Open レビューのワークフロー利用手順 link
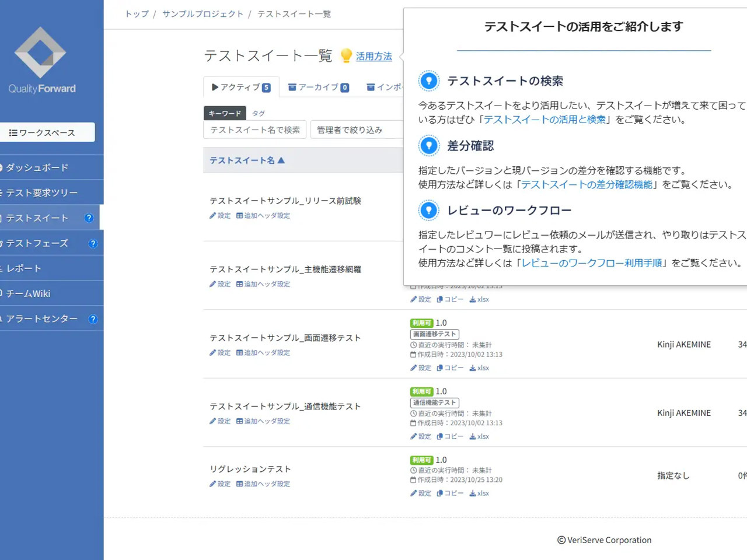Image resolution: width=747 pixels, height=560 pixels. (x=592, y=263)
